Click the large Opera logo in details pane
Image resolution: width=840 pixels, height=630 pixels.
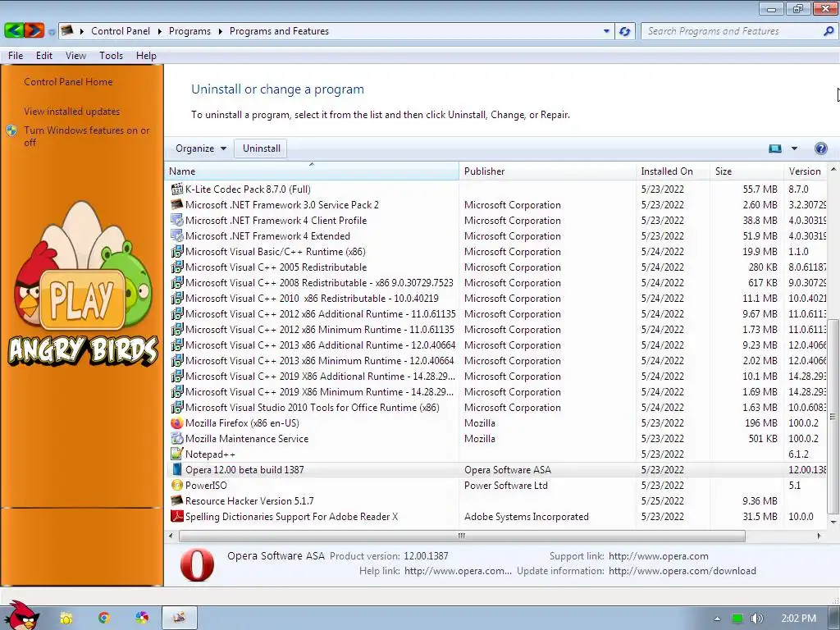coord(197,564)
